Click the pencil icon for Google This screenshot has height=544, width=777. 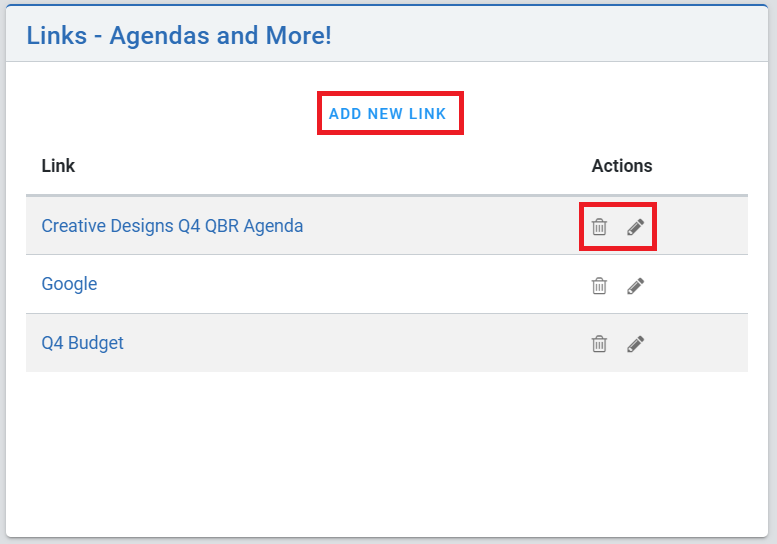635,286
